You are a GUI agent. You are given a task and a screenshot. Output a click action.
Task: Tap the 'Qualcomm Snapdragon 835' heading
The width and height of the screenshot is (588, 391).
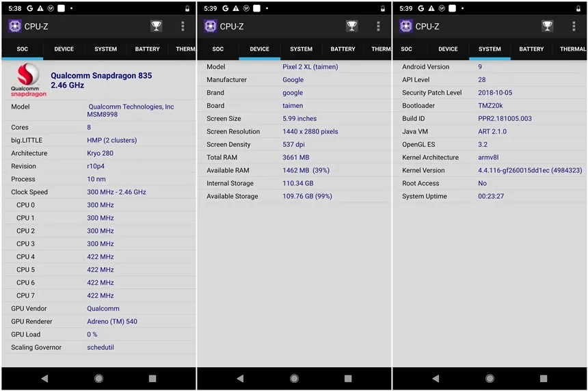pyautogui.click(x=101, y=76)
